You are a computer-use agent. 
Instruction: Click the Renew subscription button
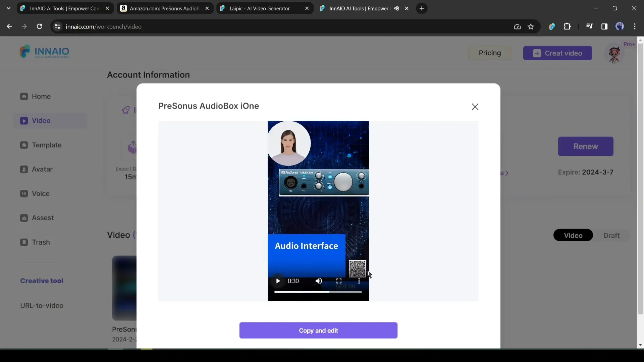tap(586, 146)
